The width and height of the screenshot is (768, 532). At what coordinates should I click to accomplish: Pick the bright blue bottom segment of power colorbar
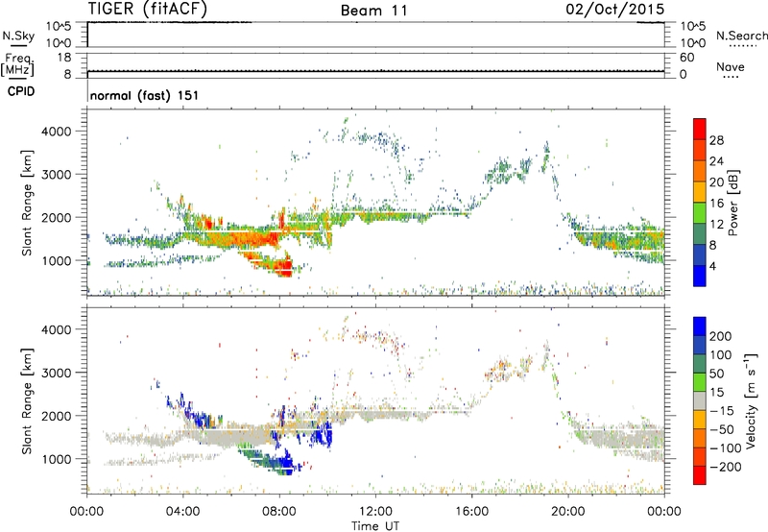pyautogui.click(x=700, y=276)
